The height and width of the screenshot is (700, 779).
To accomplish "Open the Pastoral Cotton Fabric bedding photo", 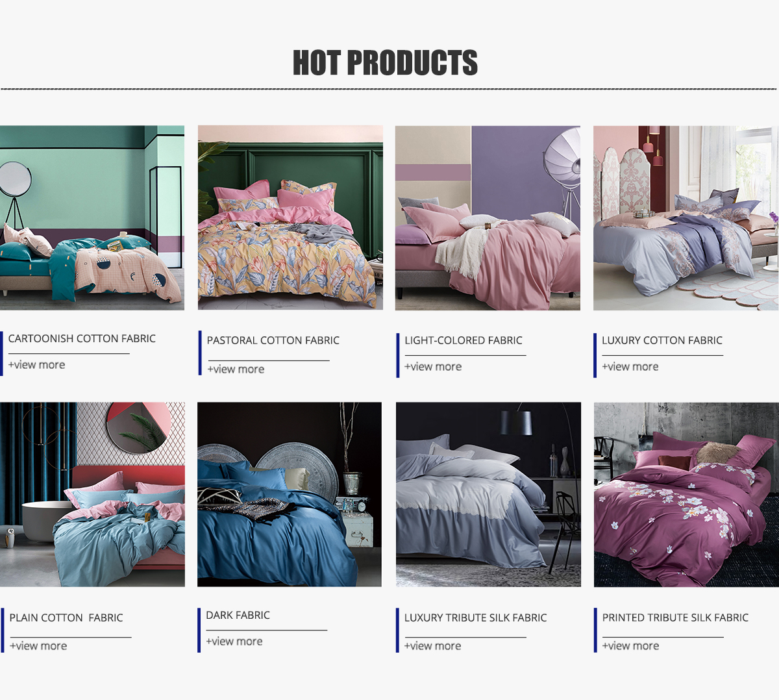I will tap(290, 218).
